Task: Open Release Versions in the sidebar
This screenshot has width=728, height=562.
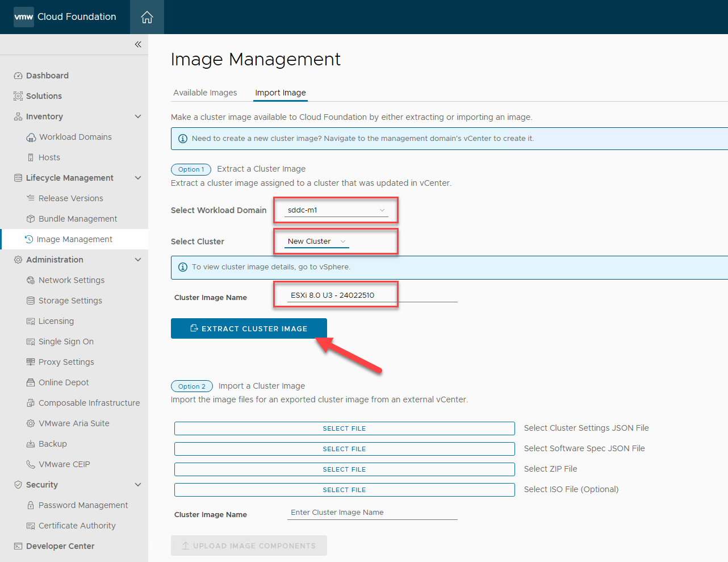Action: (70, 198)
